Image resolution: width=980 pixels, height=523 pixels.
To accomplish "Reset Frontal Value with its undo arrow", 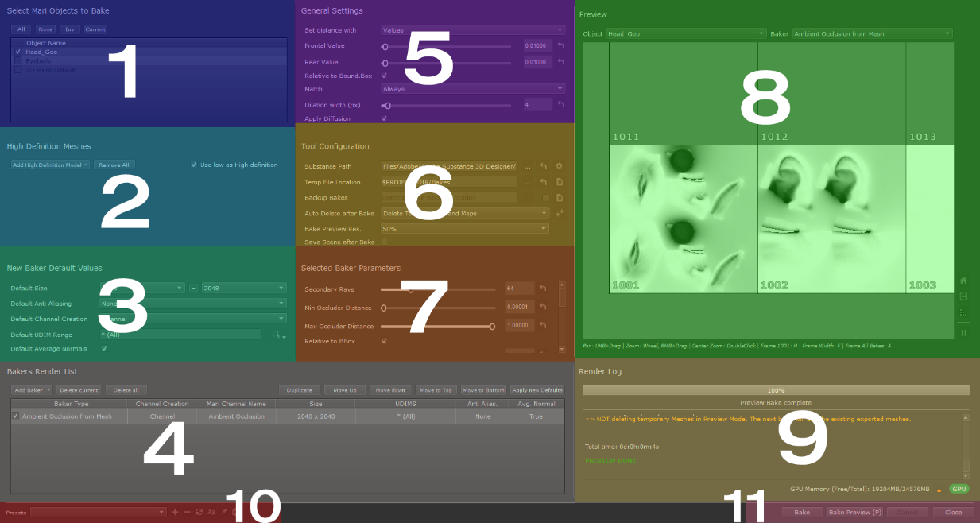I will click(560, 46).
